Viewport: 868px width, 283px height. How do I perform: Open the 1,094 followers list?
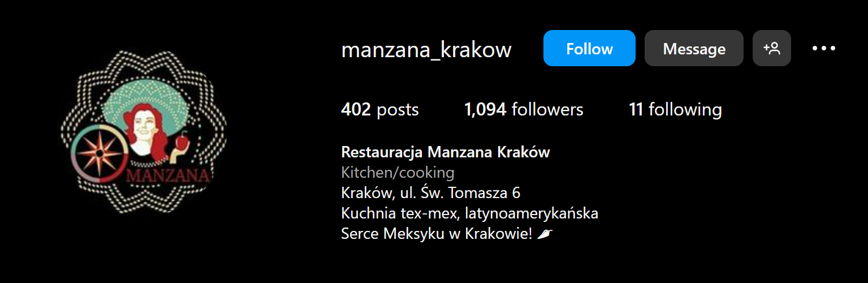click(x=524, y=109)
